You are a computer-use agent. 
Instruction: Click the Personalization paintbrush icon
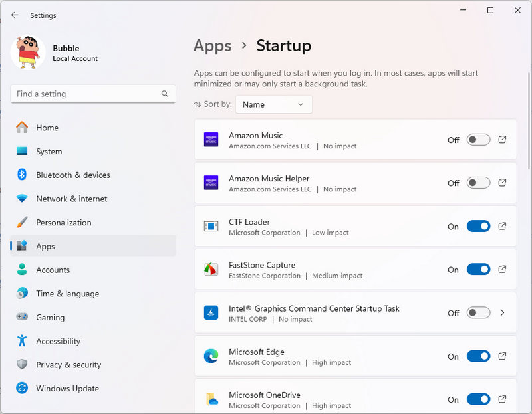click(x=22, y=222)
